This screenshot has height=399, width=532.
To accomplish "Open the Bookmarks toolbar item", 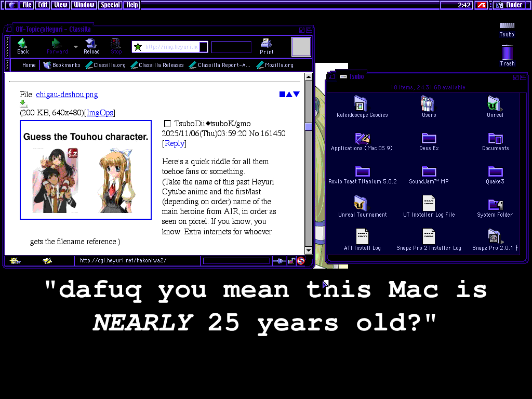I will click(x=62, y=65).
